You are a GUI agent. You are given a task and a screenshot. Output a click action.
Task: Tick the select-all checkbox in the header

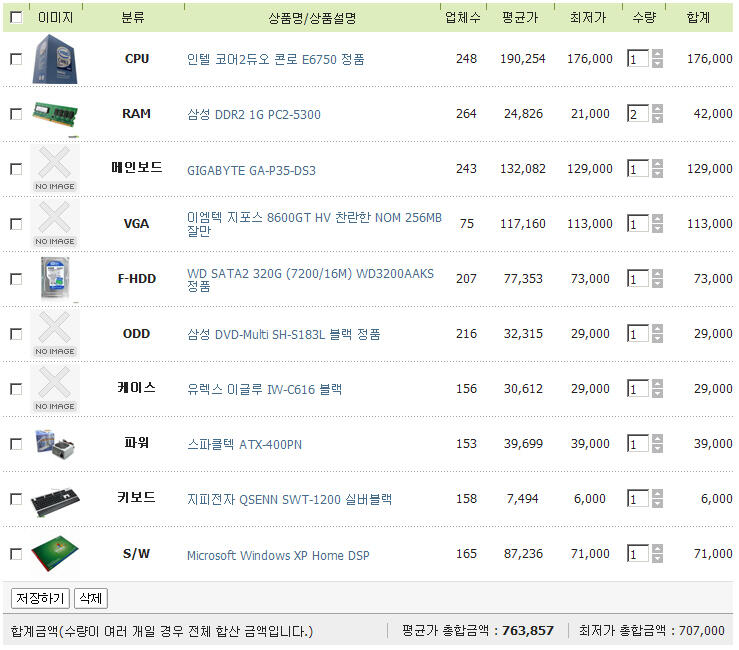coord(16,17)
